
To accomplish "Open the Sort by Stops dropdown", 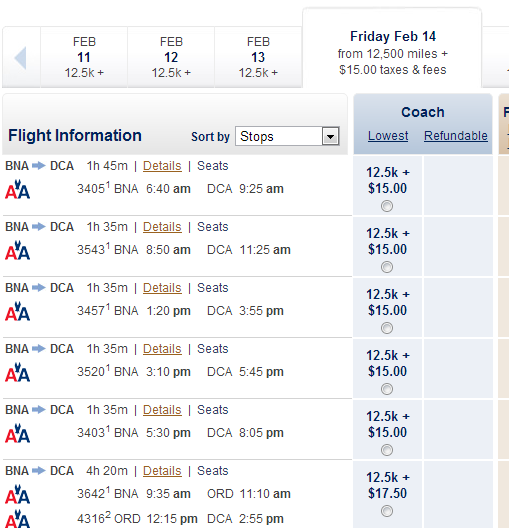I will coord(287,136).
